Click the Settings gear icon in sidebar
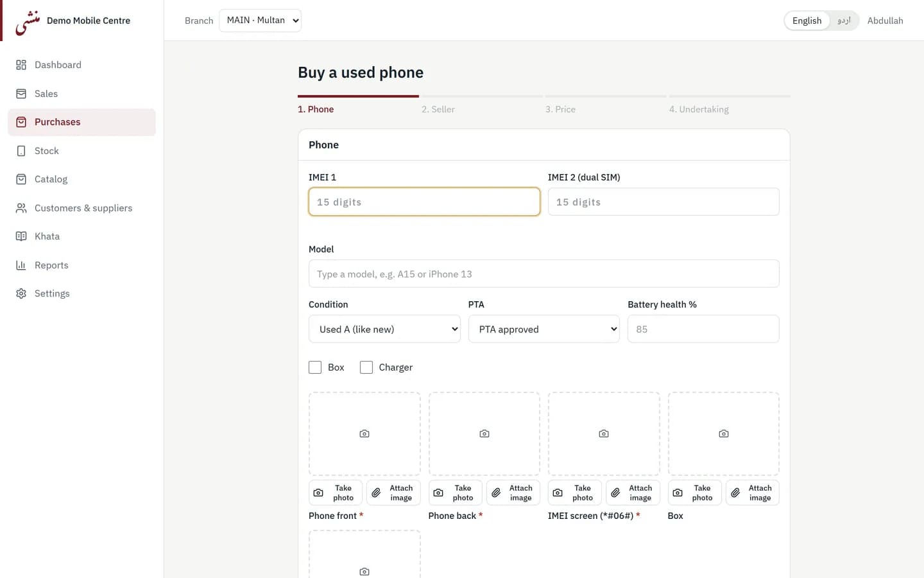Image resolution: width=924 pixels, height=578 pixels. pyautogui.click(x=21, y=293)
